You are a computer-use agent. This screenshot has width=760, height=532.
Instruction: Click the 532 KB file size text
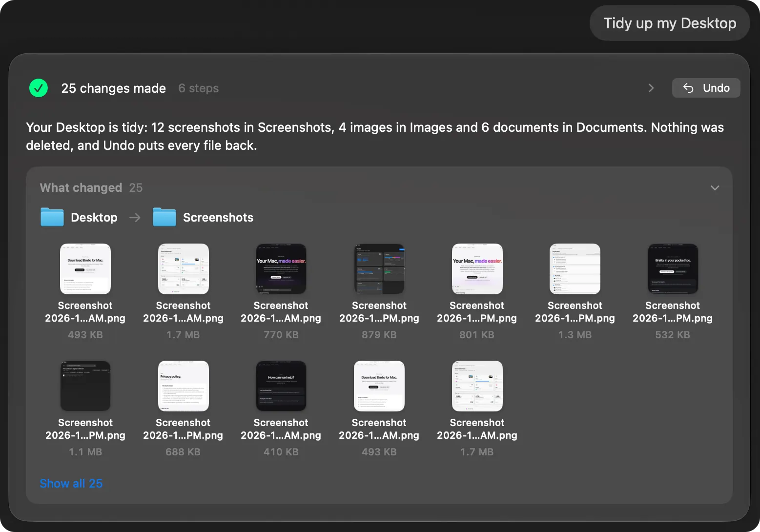[x=673, y=335]
